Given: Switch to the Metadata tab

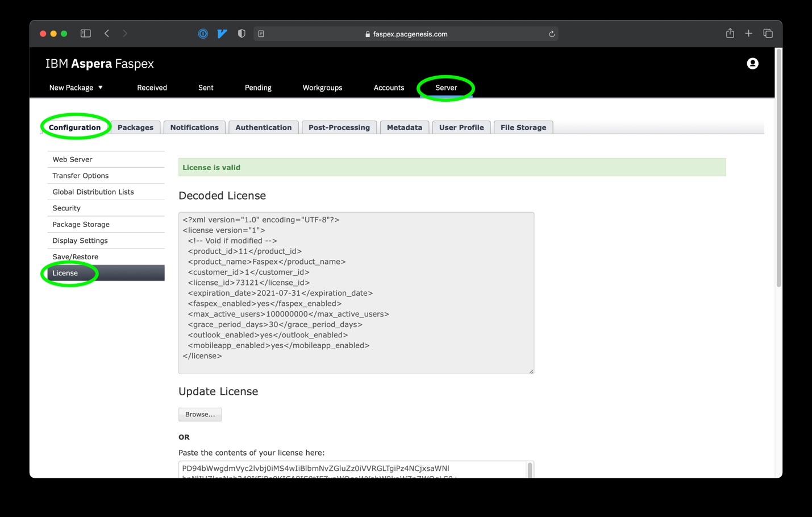Looking at the screenshot, I should (x=405, y=127).
